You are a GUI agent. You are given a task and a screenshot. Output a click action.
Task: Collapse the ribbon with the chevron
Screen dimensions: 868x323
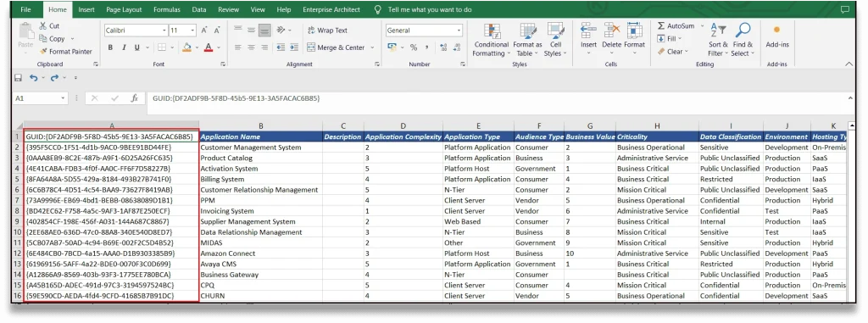(x=849, y=64)
